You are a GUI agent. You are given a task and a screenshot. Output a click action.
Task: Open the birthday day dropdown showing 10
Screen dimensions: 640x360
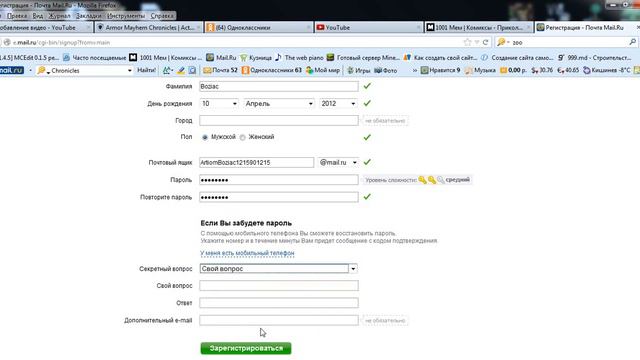(x=219, y=104)
